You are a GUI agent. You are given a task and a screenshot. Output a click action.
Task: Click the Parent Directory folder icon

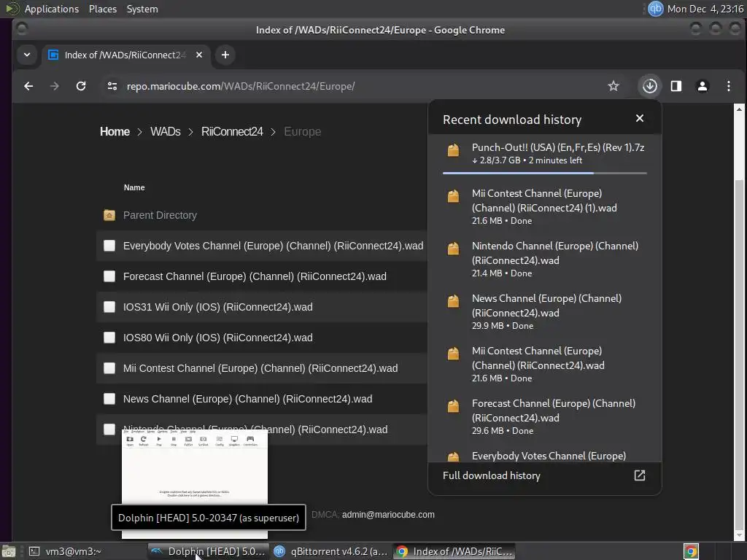click(109, 215)
